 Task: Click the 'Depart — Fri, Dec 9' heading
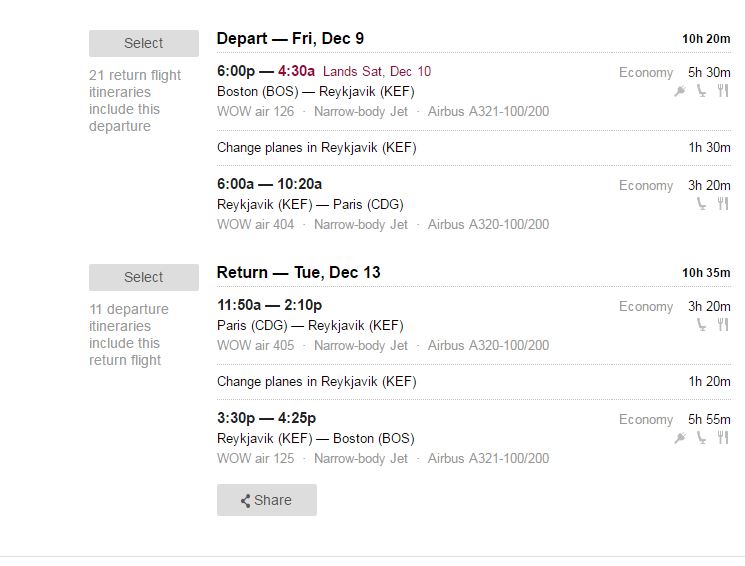pyautogui.click(x=290, y=38)
